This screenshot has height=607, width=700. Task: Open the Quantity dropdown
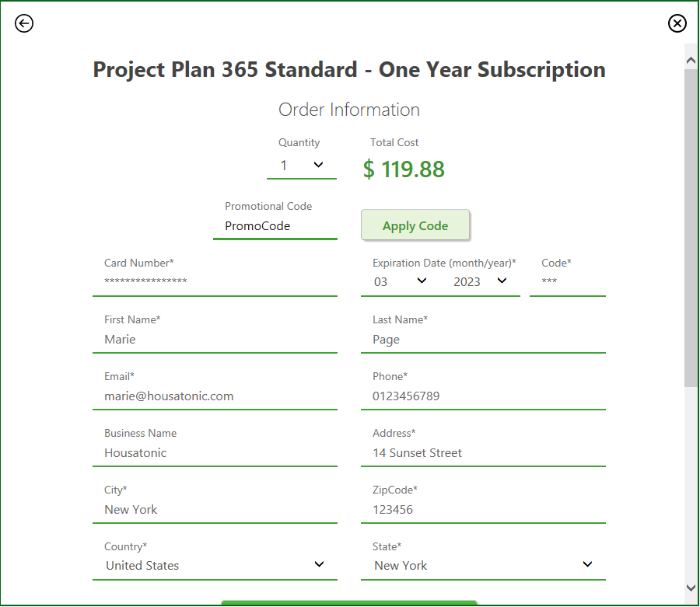(302, 166)
